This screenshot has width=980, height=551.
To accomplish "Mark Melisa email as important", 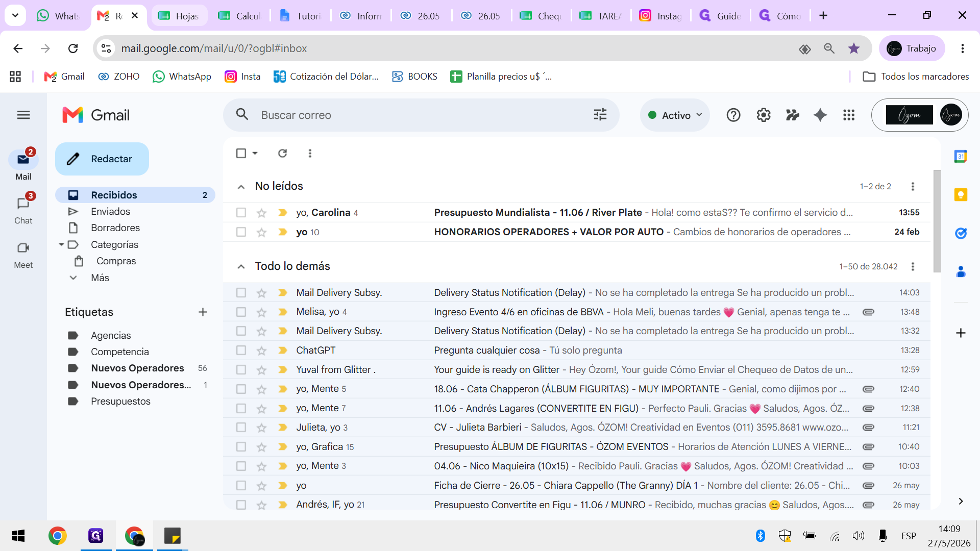I will pos(282,312).
